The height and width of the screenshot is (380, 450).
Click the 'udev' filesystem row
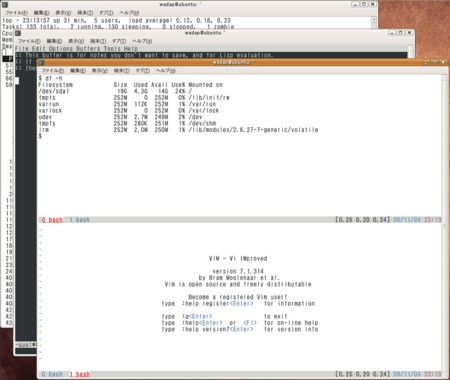coord(120,117)
